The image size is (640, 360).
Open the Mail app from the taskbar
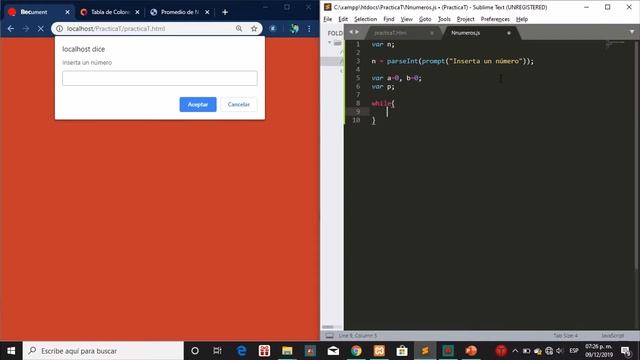click(333, 351)
